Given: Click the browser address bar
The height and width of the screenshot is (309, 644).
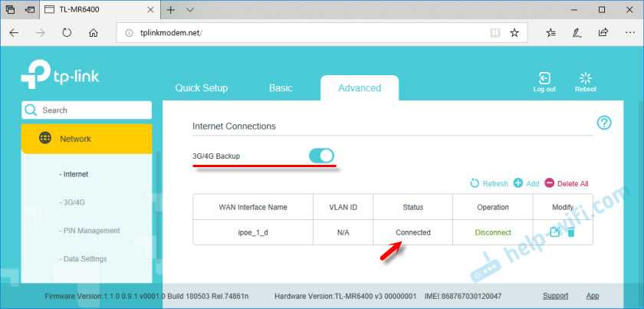Looking at the screenshot, I should [x=299, y=33].
